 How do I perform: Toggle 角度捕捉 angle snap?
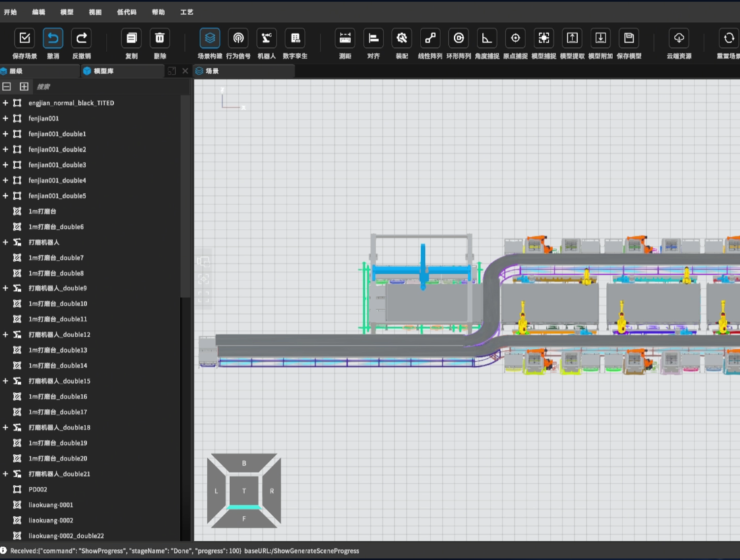(487, 38)
